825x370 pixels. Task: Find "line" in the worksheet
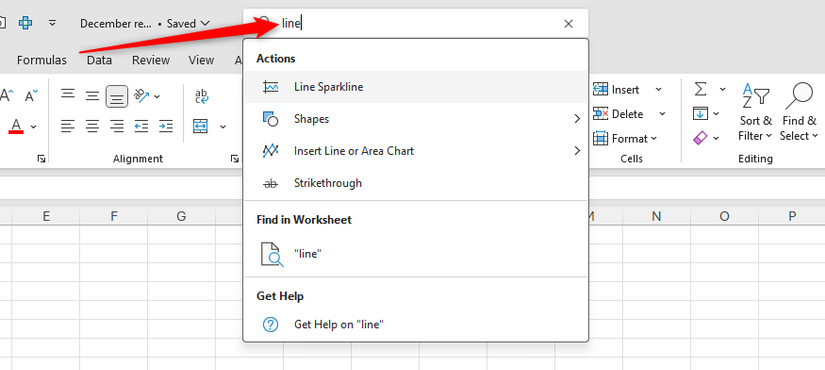415,254
